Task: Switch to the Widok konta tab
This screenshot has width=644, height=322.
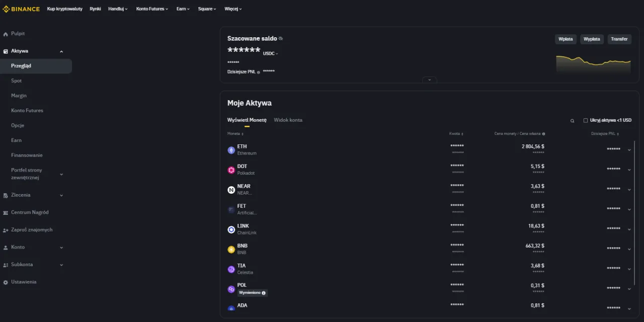Action: pyautogui.click(x=288, y=120)
